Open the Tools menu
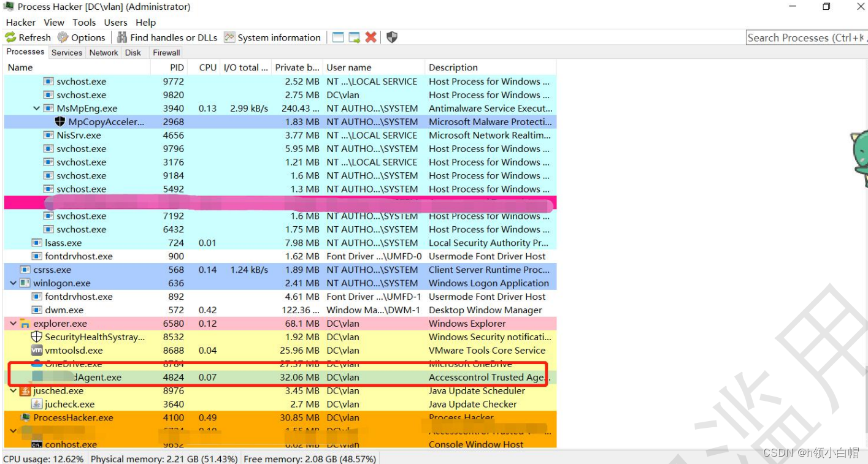 click(84, 22)
